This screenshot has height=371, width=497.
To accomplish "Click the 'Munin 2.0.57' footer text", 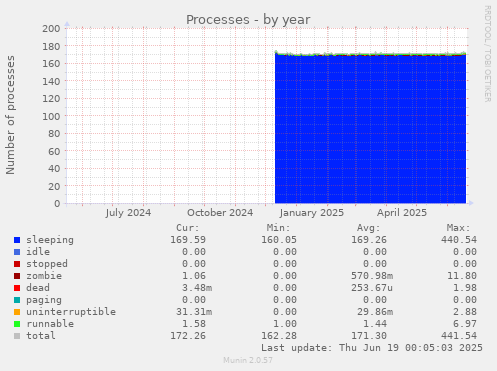I will pyautogui.click(x=248, y=360).
